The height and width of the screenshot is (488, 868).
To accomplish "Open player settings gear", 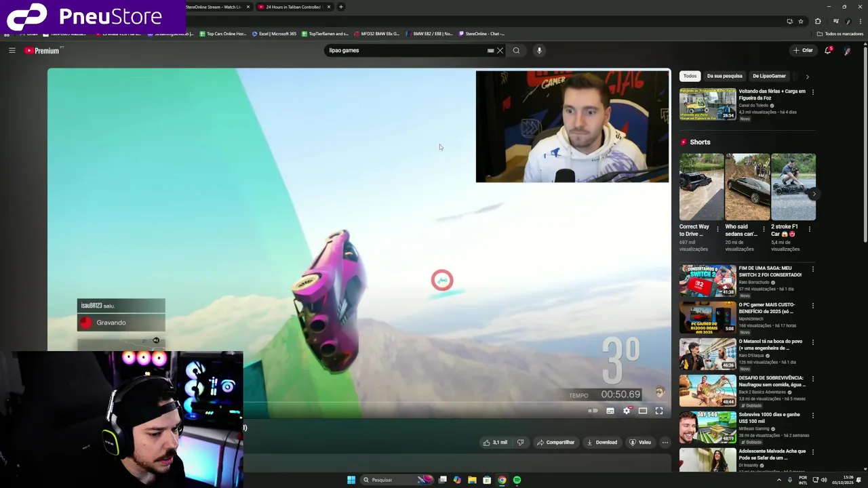I will click(627, 411).
